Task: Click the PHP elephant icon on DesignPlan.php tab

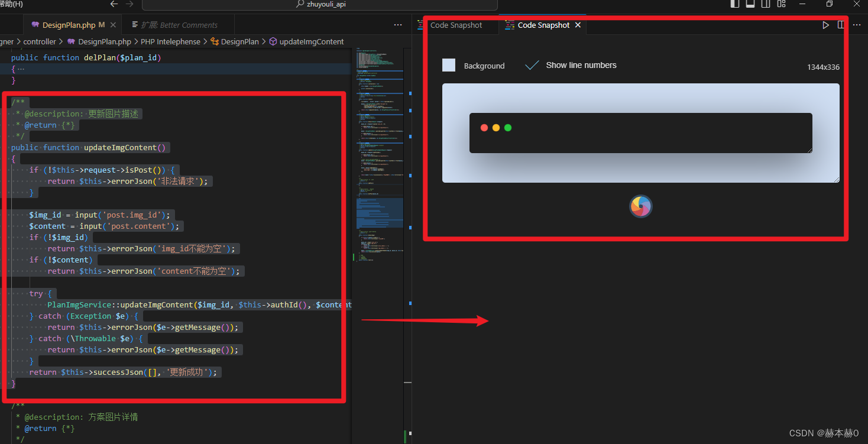Action: pyautogui.click(x=35, y=25)
